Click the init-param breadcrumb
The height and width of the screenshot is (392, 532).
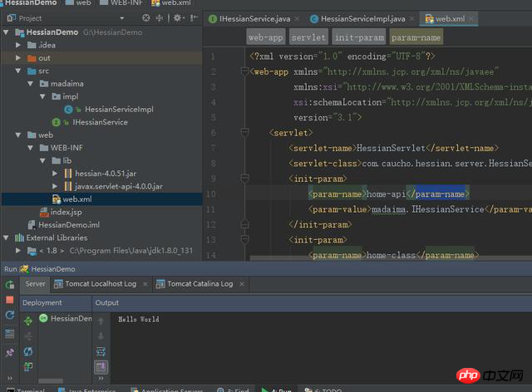[357, 37]
